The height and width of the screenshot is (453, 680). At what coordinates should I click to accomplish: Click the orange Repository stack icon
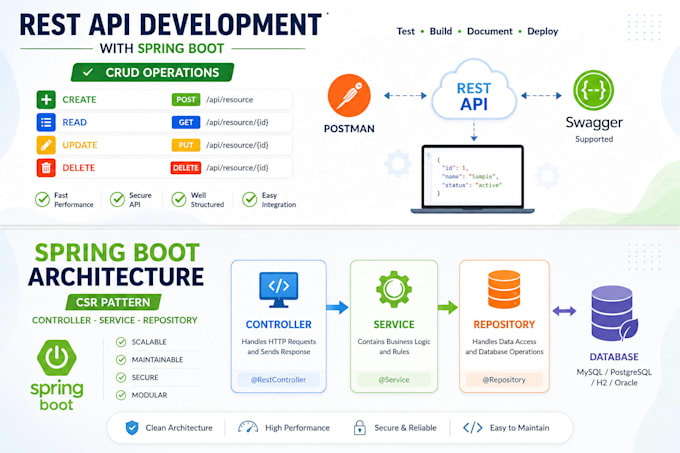pyautogui.click(x=504, y=289)
